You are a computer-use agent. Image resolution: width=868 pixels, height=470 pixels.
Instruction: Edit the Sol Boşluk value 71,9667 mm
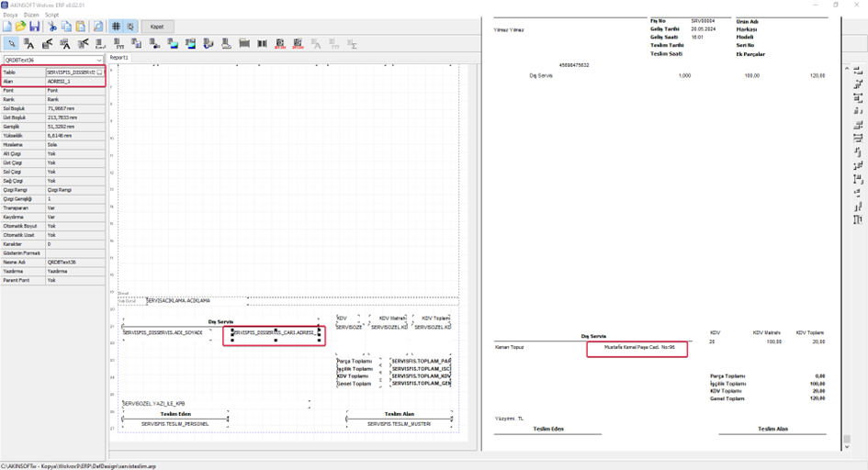(x=74, y=108)
